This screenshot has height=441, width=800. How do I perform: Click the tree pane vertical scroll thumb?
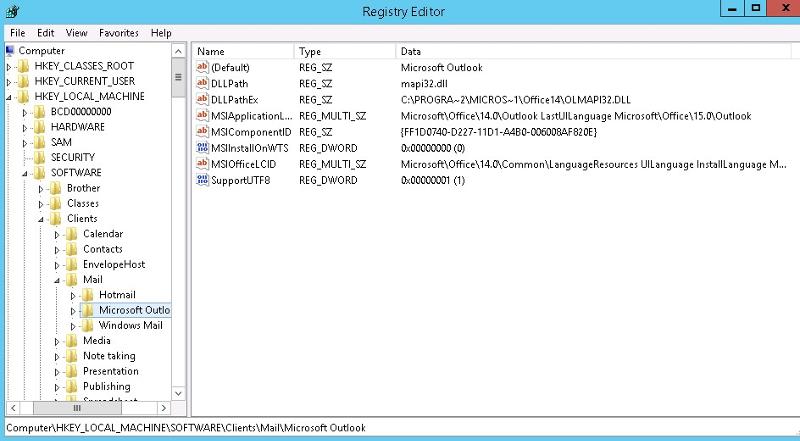pyautogui.click(x=178, y=78)
